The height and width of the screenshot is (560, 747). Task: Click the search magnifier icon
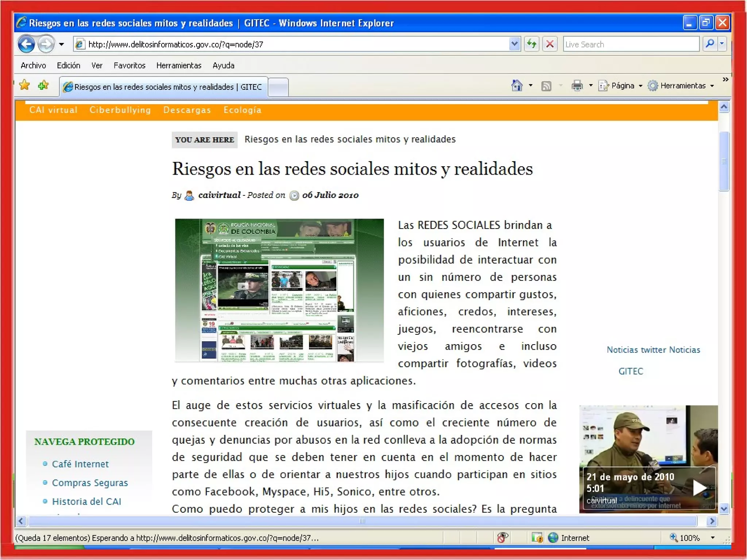coord(710,44)
